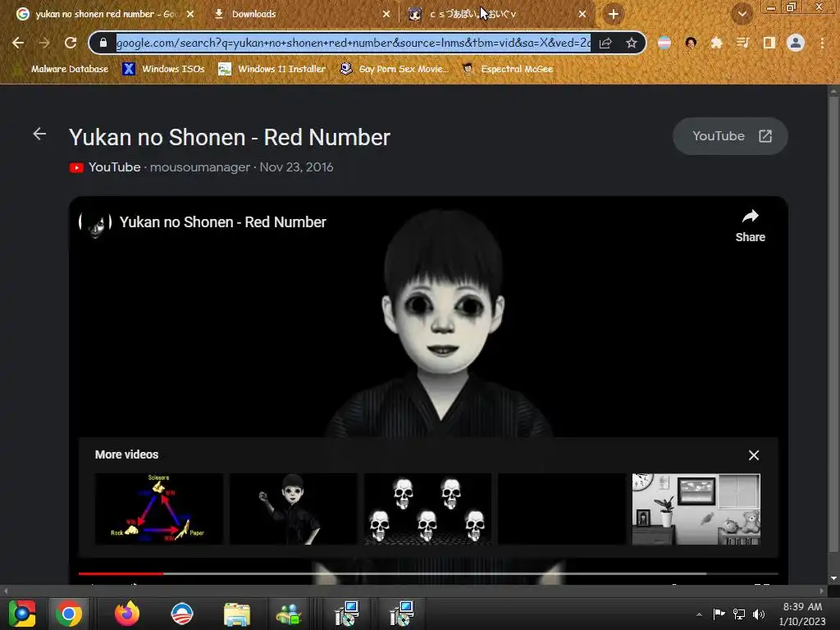Click video title inside the player
840x630 pixels.
coord(223,222)
